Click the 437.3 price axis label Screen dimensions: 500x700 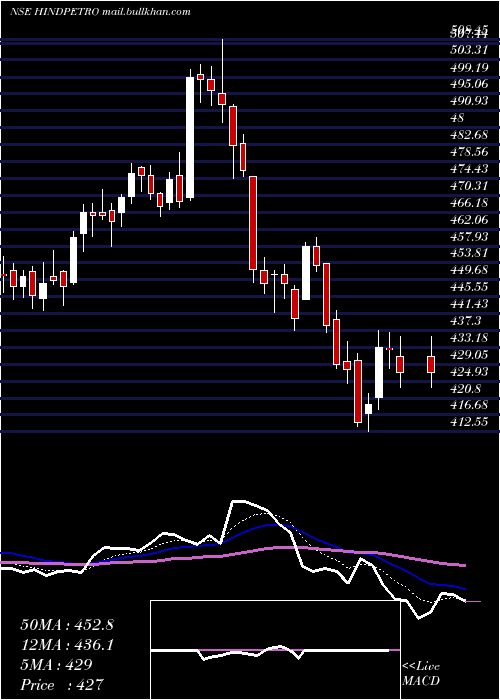(x=465, y=321)
